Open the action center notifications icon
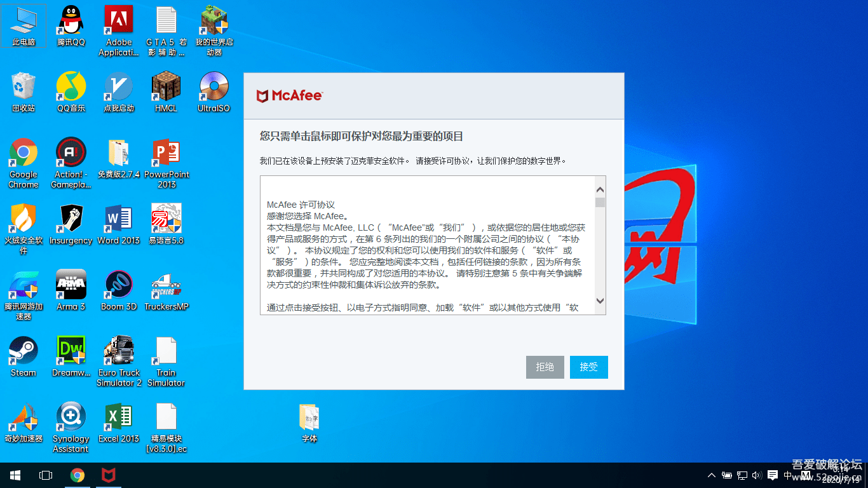Screen dimensions: 868x488 click(x=773, y=475)
